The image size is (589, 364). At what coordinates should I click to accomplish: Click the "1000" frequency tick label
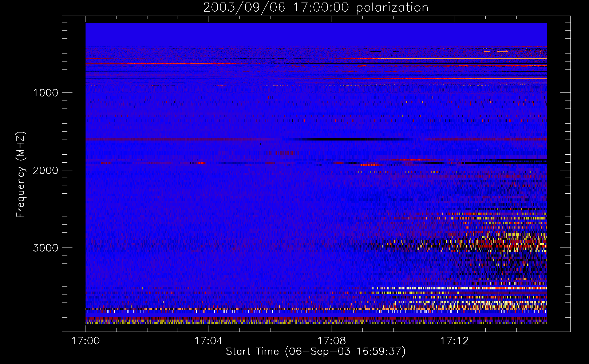point(46,93)
